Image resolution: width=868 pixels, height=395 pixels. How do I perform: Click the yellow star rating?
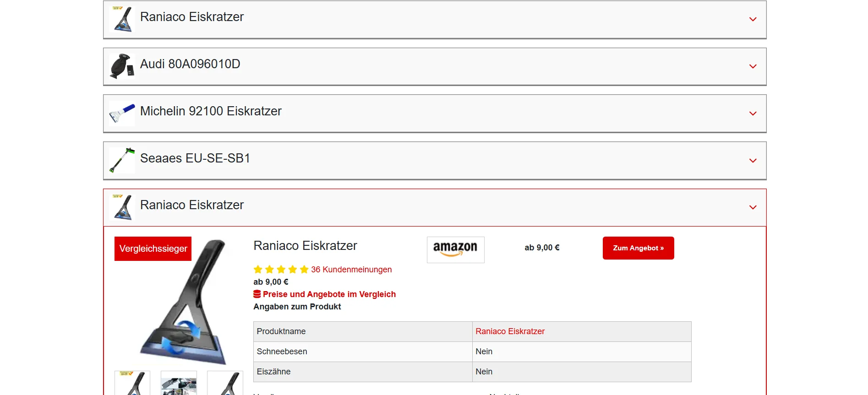(x=281, y=270)
